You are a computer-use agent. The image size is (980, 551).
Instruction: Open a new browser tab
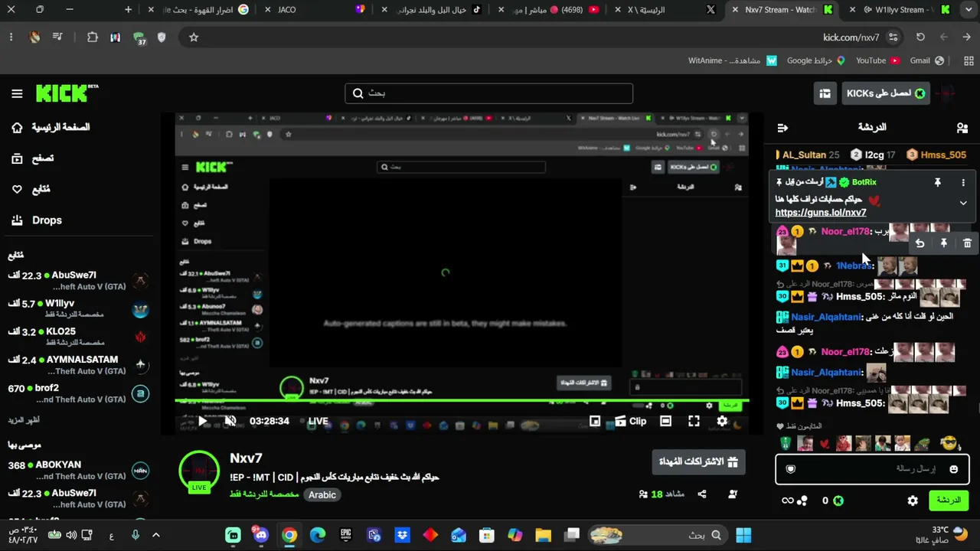[128, 10]
